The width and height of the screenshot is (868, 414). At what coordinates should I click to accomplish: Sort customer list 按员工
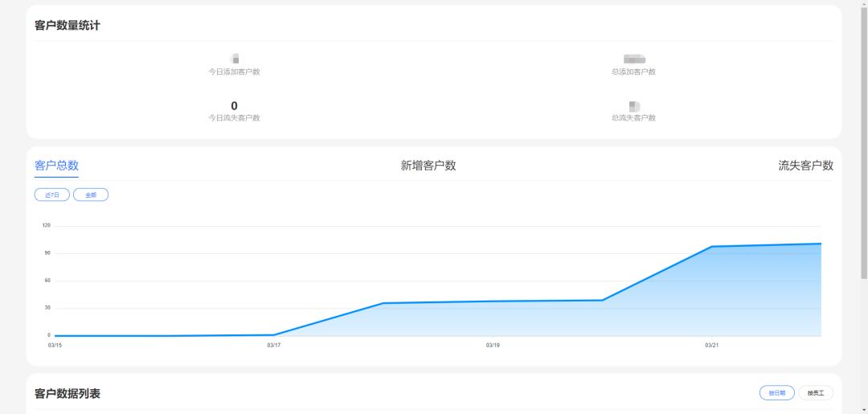[x=816, y=393]
